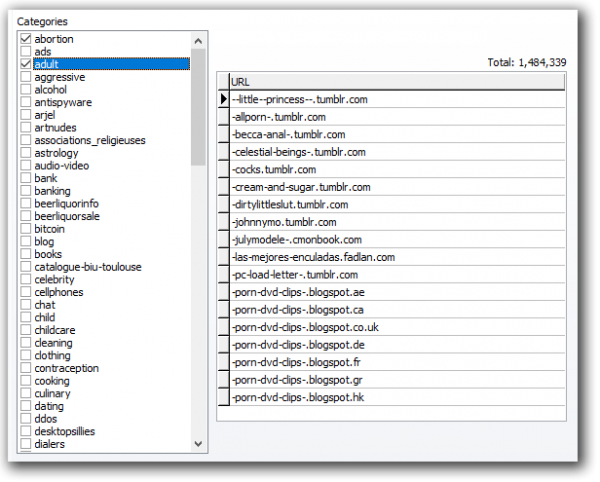Viewport: 600px width, 482px height.
Task: Check the contraception category checkbox
Action: pyautogui.click(x=26, y=368)
